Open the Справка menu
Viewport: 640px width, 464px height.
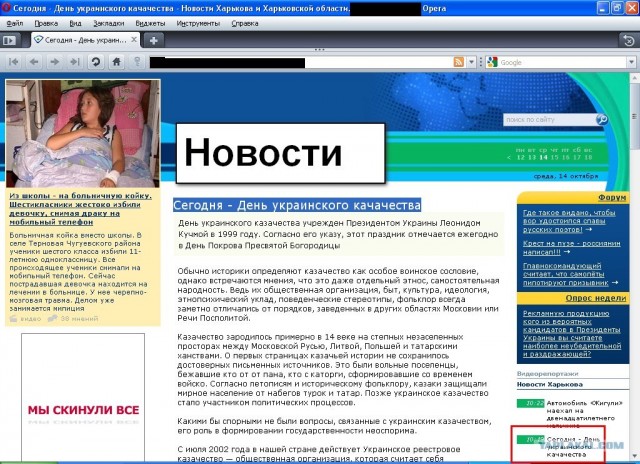(245, 23)
